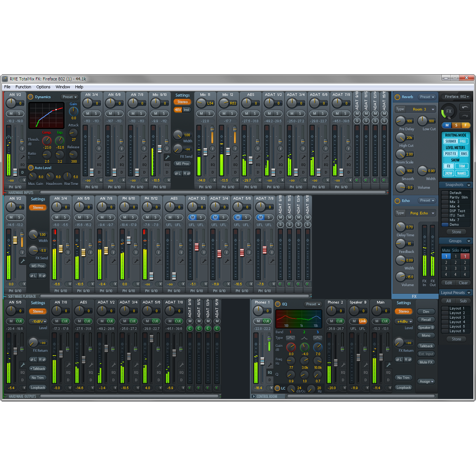476x476 pixels.
Task: Click the Dim button
Action: (x=426, y=312)
